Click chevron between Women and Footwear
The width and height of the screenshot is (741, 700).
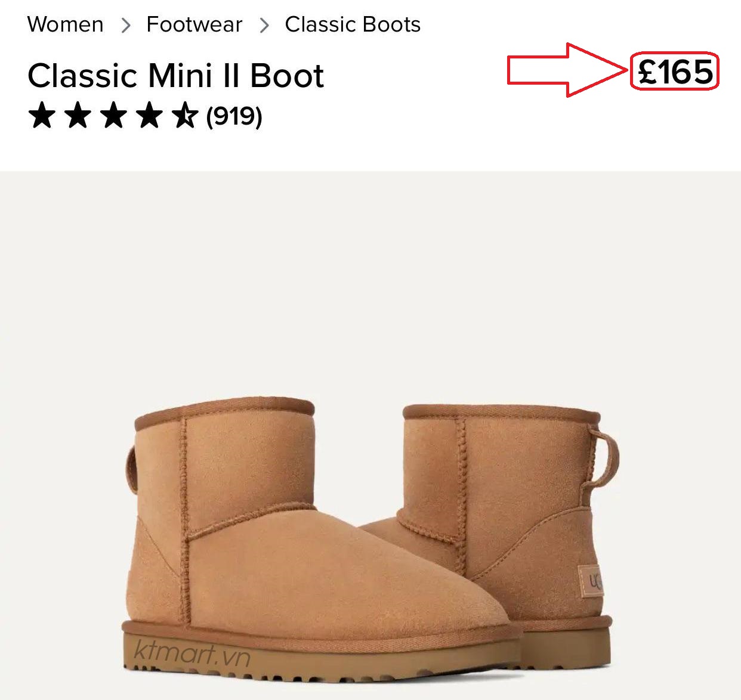(125, 26)
